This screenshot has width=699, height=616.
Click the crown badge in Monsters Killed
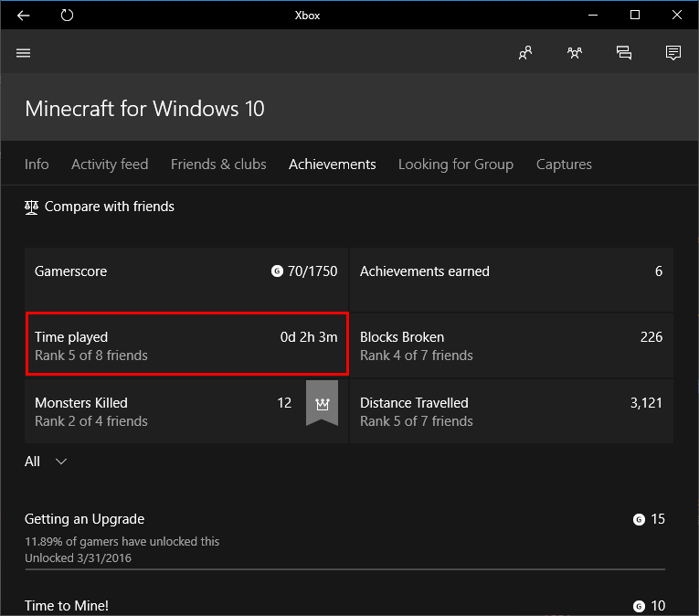(322, 403)
